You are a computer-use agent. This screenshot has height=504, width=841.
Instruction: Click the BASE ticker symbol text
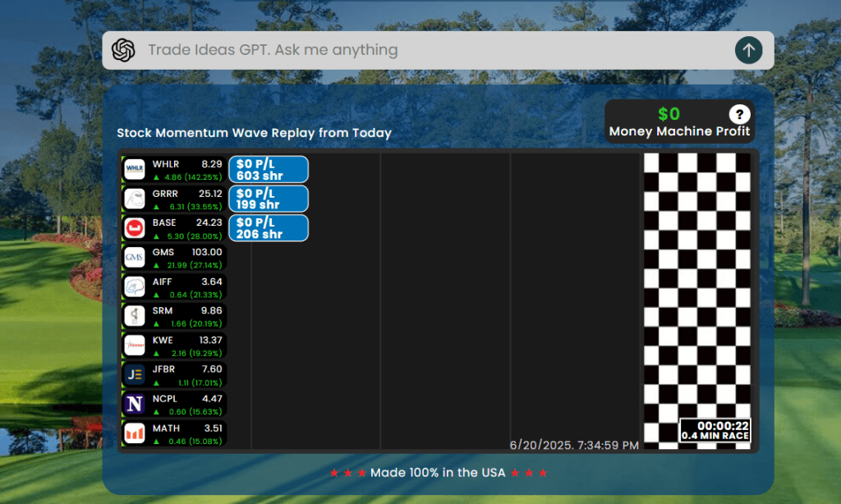click(164, 222)
